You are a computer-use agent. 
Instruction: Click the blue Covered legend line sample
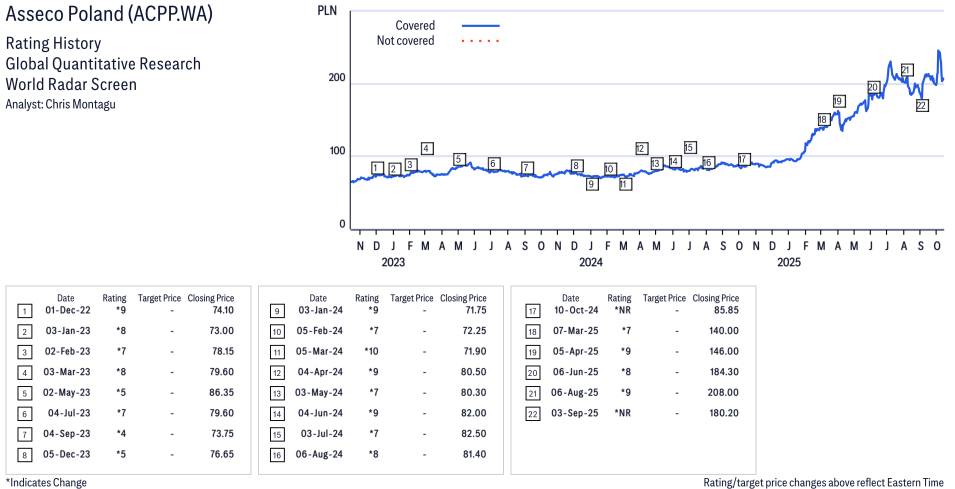point(481,26)
